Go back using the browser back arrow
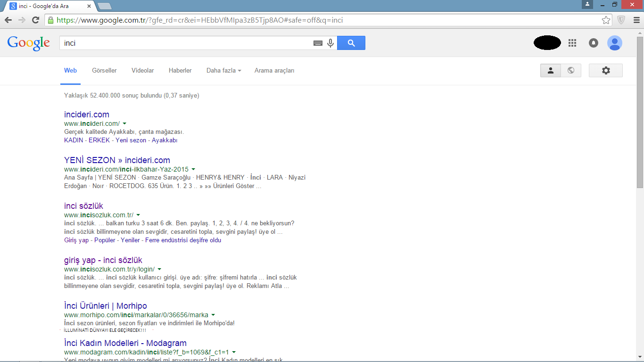 pyautogui.click(x=8, y=20)
